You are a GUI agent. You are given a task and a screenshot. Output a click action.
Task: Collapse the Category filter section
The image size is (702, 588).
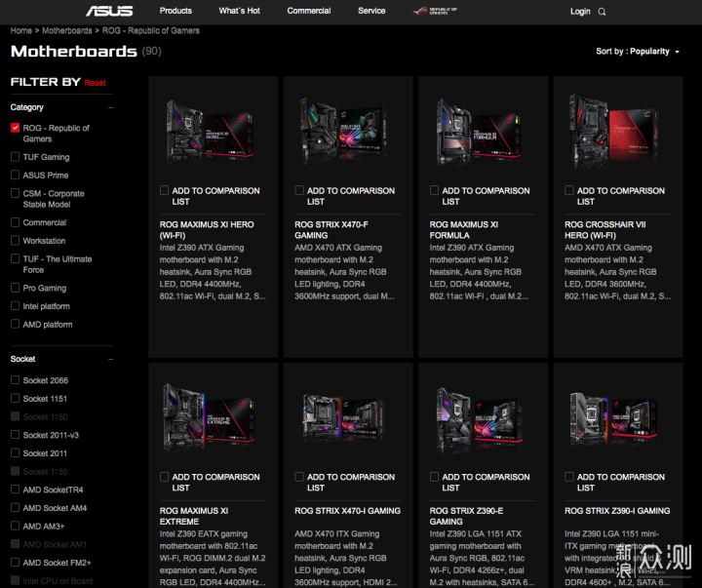pos(110,107)
